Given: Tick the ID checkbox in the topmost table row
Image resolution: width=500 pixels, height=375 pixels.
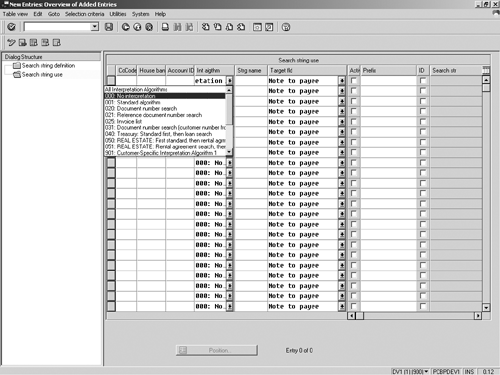Looking at the screenshot, I should tap(423, 80).
